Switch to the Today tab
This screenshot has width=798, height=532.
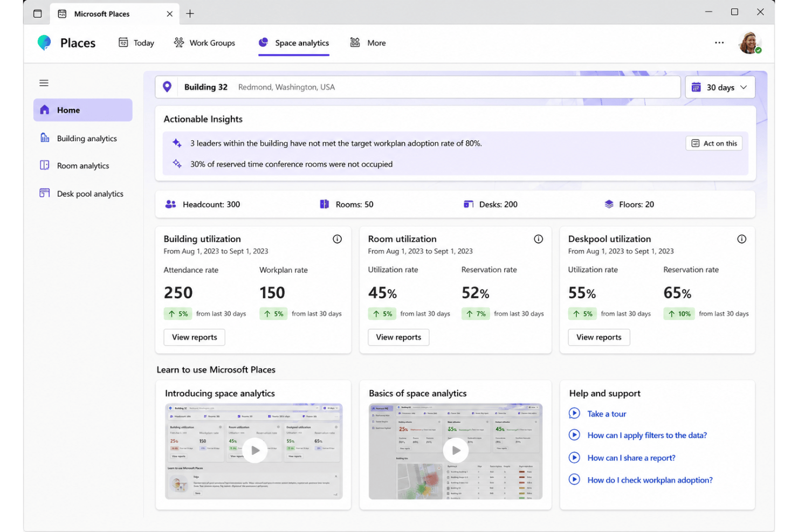pos(136,43)
